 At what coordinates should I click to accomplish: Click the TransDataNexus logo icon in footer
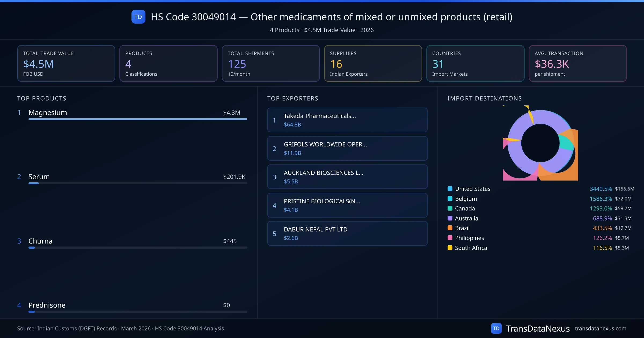click(x=497, y=328)
